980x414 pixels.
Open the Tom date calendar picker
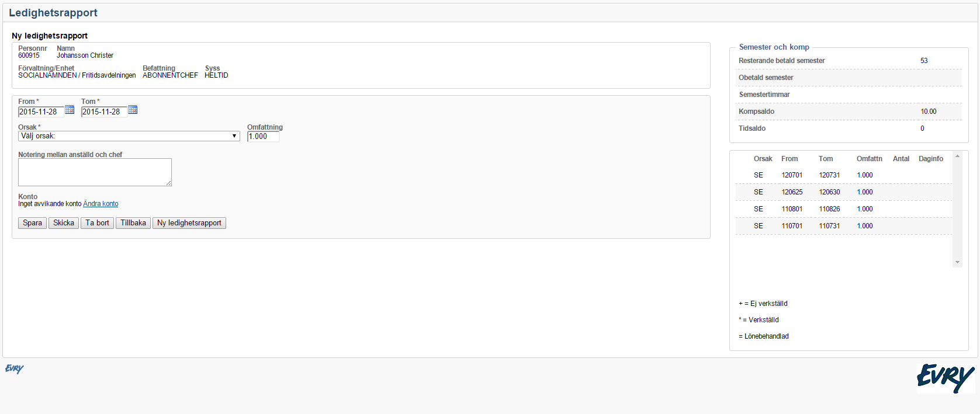click(133, 110)
